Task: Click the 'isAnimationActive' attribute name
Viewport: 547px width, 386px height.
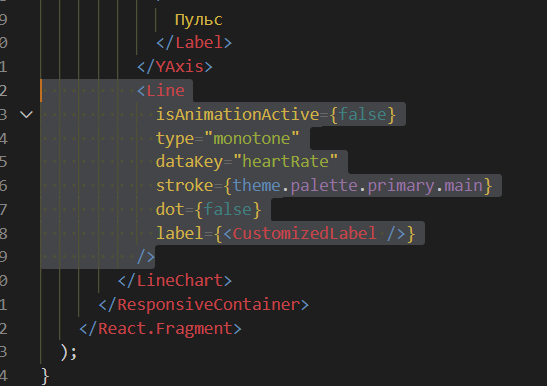Action: [238, 114]
